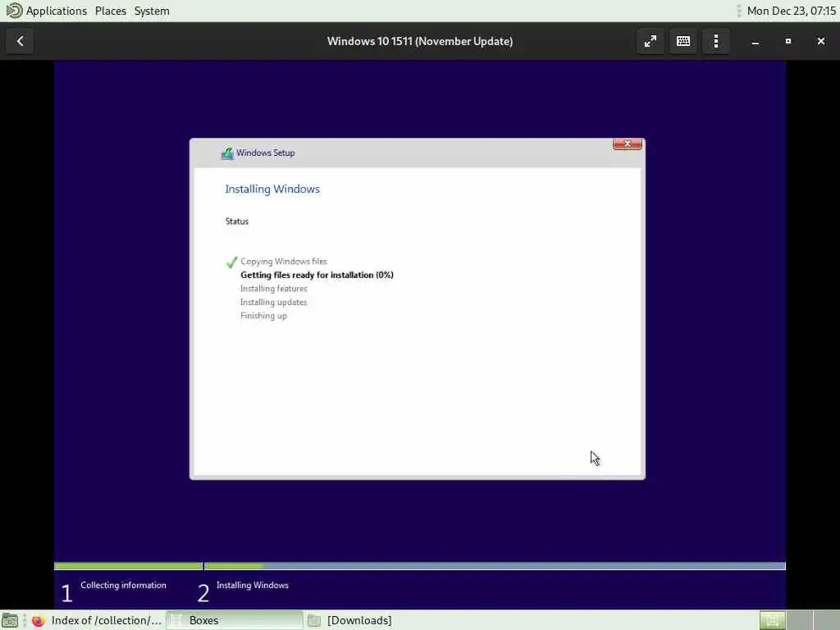The width and height of the screenshot is (840, 630).
Task: Click 'Installing updates' status line
Action: pyautogui.click(x=274, y=302)
